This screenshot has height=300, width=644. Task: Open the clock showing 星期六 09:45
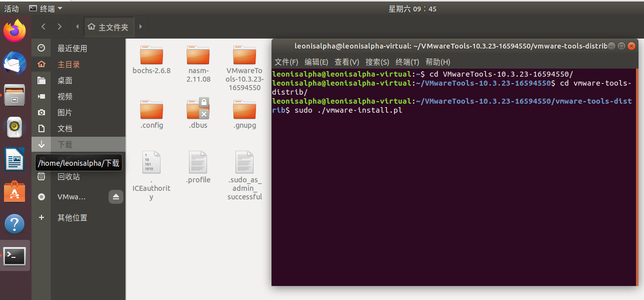[x=412, y=9]
